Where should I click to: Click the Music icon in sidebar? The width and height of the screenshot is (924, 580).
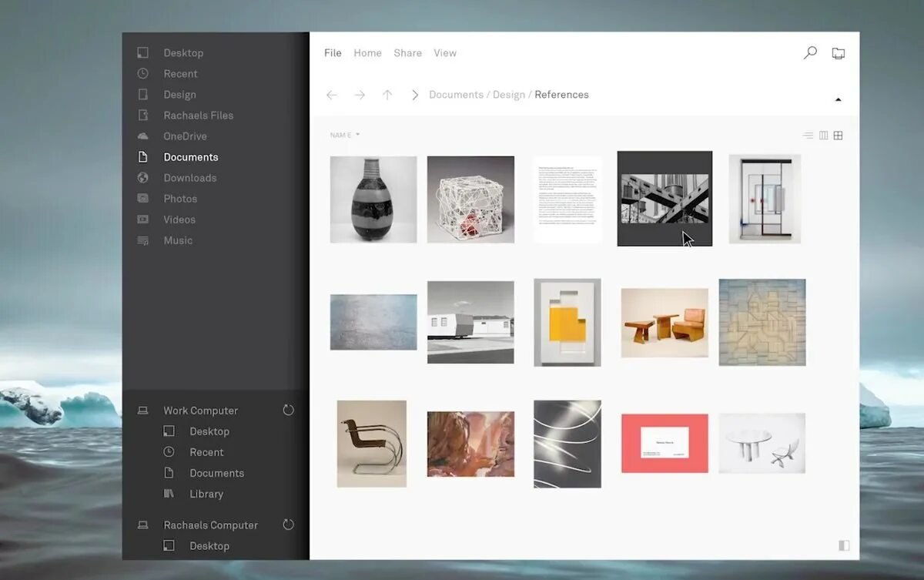click(142, 240)
